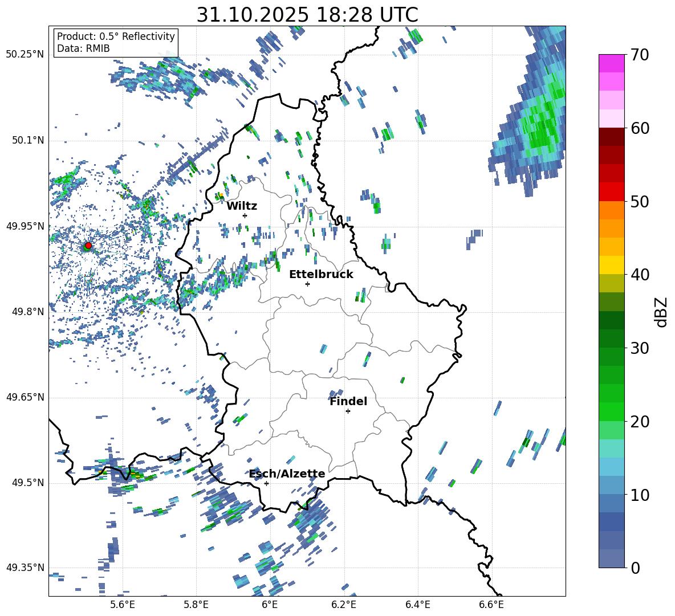Click the colorbar tick label 20
Viewport: 675px width, 616px height.
(x=640, y=422)
